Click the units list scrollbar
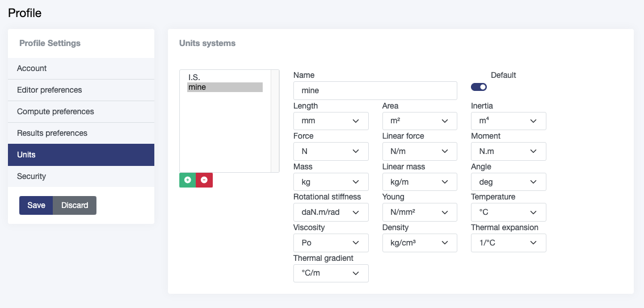The height and width of the screenshot is (308, 644). click(x=275, y=120)
